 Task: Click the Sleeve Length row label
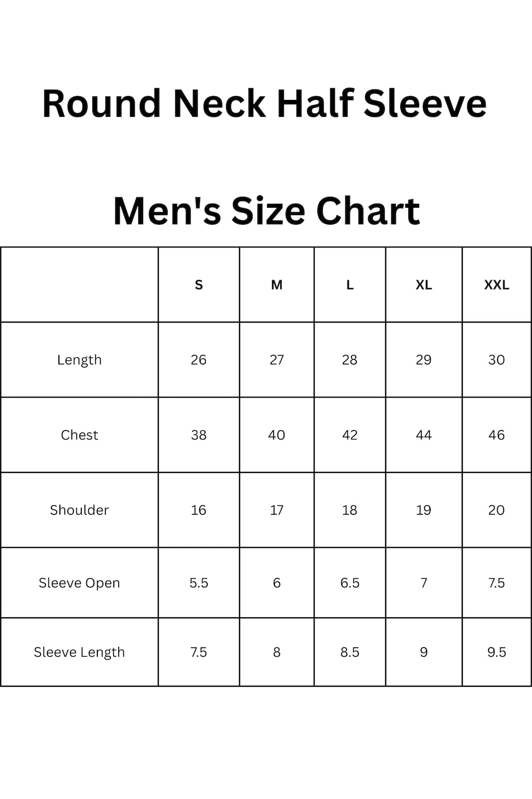pos(79,652)
